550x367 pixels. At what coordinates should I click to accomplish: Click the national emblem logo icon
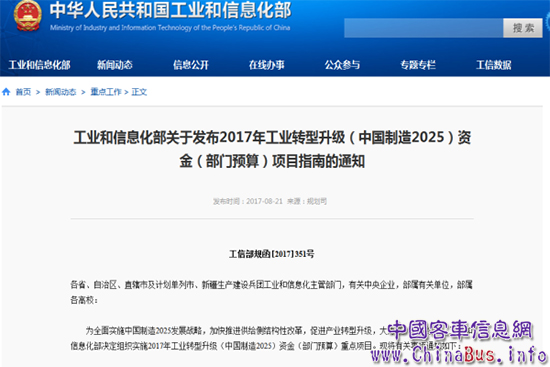[x=27, y=15]
